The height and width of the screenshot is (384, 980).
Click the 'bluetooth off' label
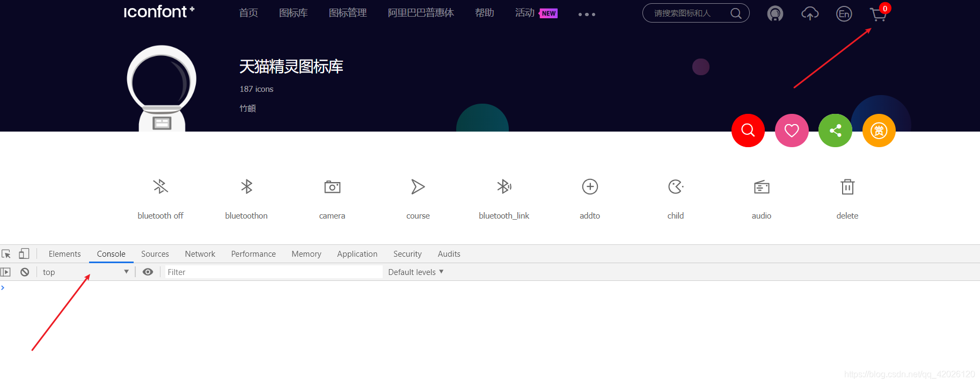(160, 216)
